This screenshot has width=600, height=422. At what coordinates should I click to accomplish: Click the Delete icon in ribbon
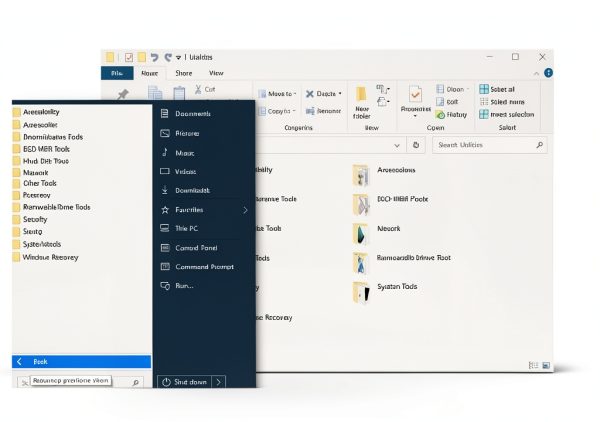310,94
